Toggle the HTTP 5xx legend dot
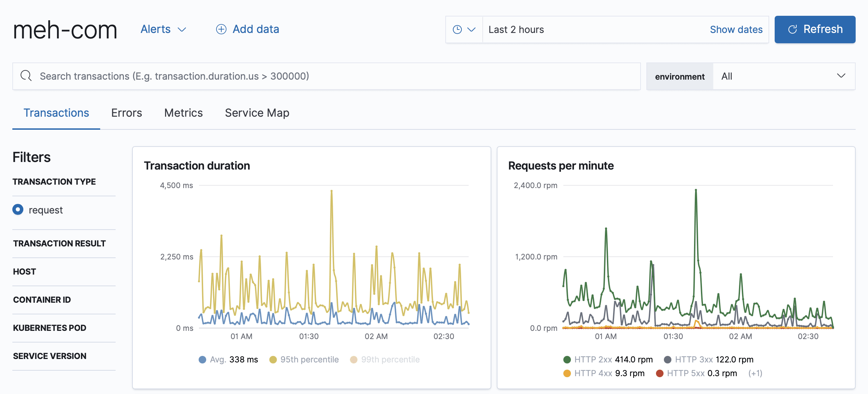868x394 pixels. (659, 373)
